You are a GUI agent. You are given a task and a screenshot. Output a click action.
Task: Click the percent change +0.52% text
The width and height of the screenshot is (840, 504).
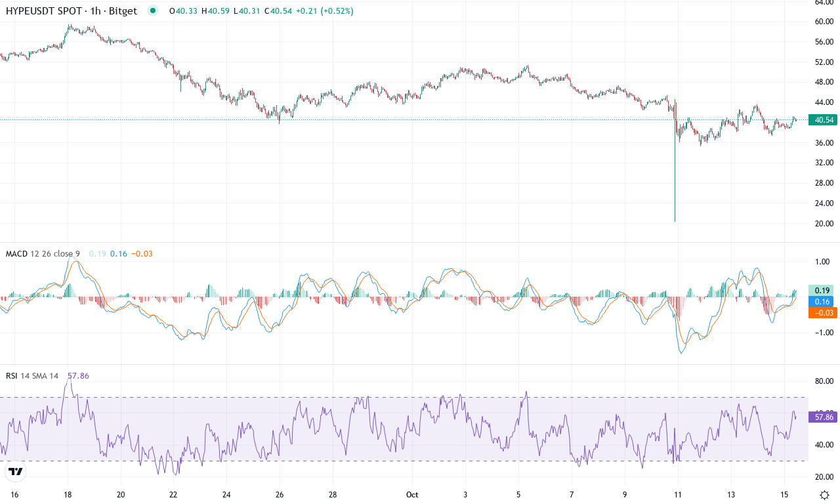(336, 11)
